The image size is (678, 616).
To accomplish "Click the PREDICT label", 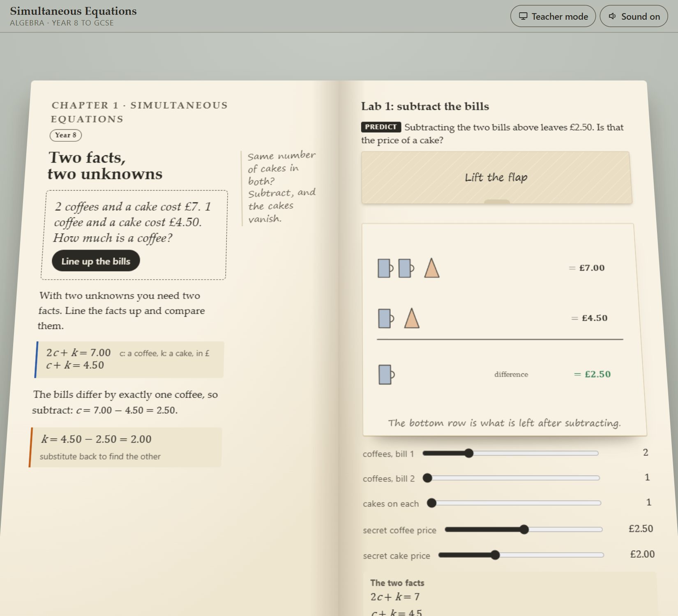I will click(381, 127).
